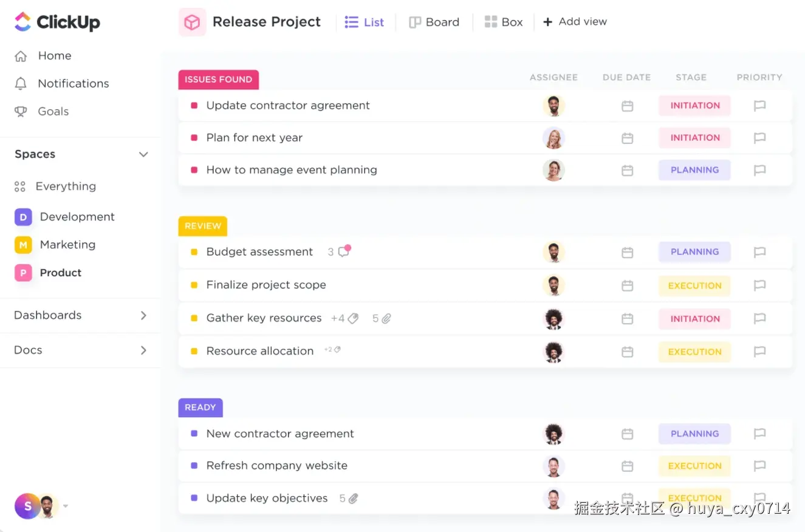Switch to the Board view
The image size is (805, 532).
tap(434, 22)
